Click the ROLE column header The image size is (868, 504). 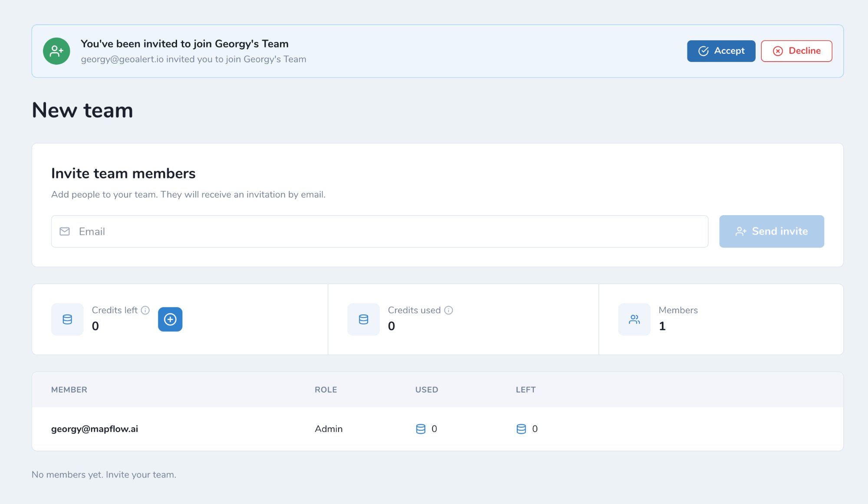pyautogui.click(x=325, y=389)
